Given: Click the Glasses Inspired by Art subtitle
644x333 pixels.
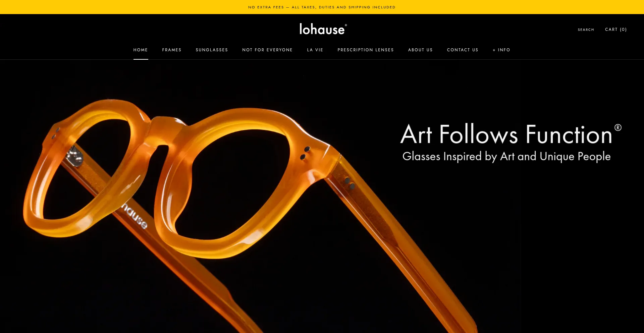Looking at the screenshot, I should click(506, 157).
